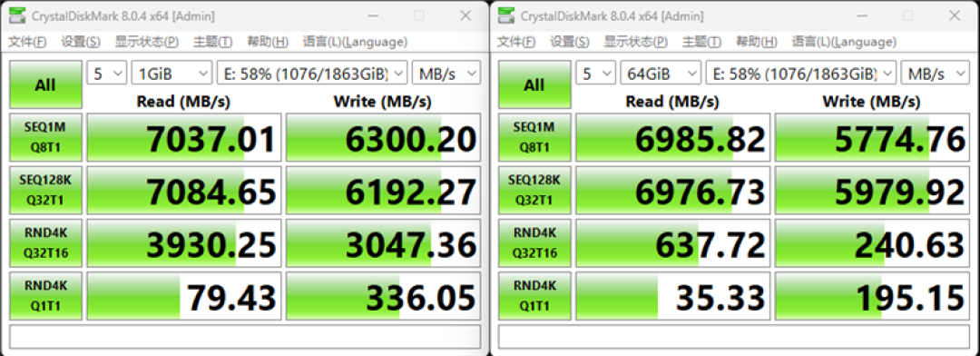This screenshot has height=356, width=980.
Task: Click the 637.72 read result
Action: 672,242
